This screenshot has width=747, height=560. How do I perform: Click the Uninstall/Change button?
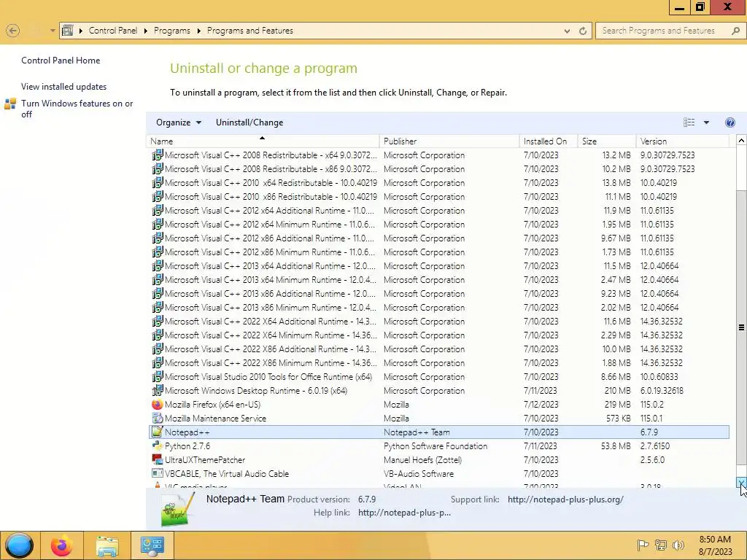pos(249,122)
